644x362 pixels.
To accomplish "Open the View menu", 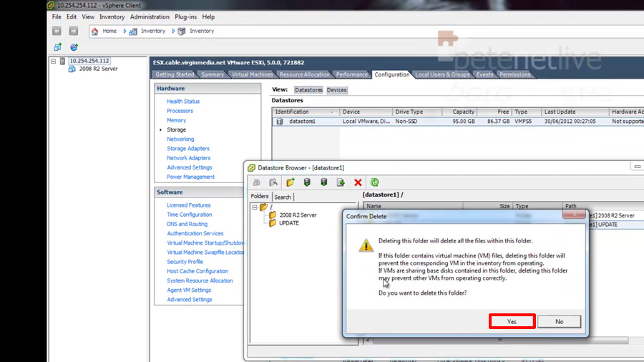I will point(88,17).
